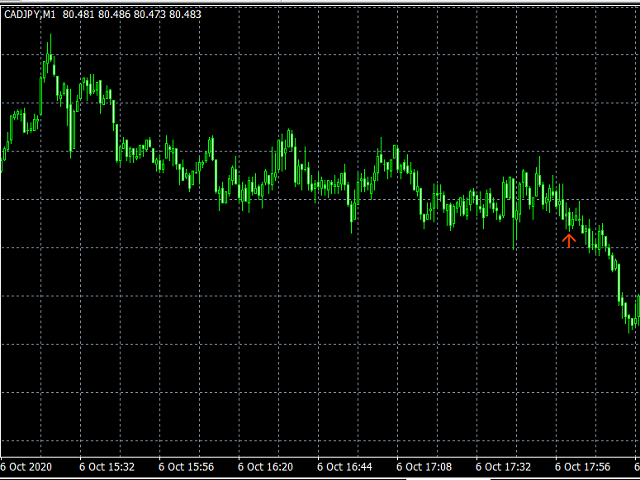640x480 pixels.
Task: Select the '6 Oct 16:44' time axis label
Action: tap(344, 467)
